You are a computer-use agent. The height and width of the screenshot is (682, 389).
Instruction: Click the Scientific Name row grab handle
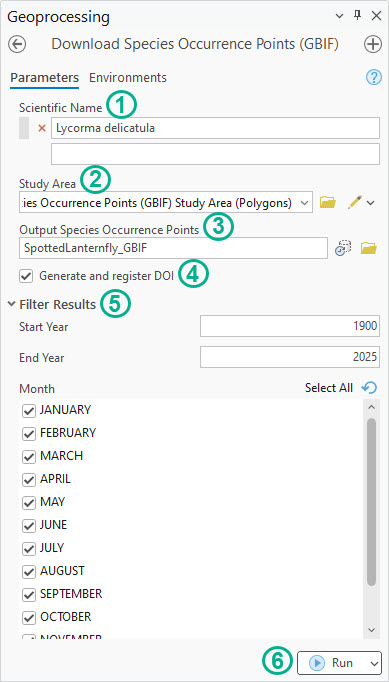(24, 128)
